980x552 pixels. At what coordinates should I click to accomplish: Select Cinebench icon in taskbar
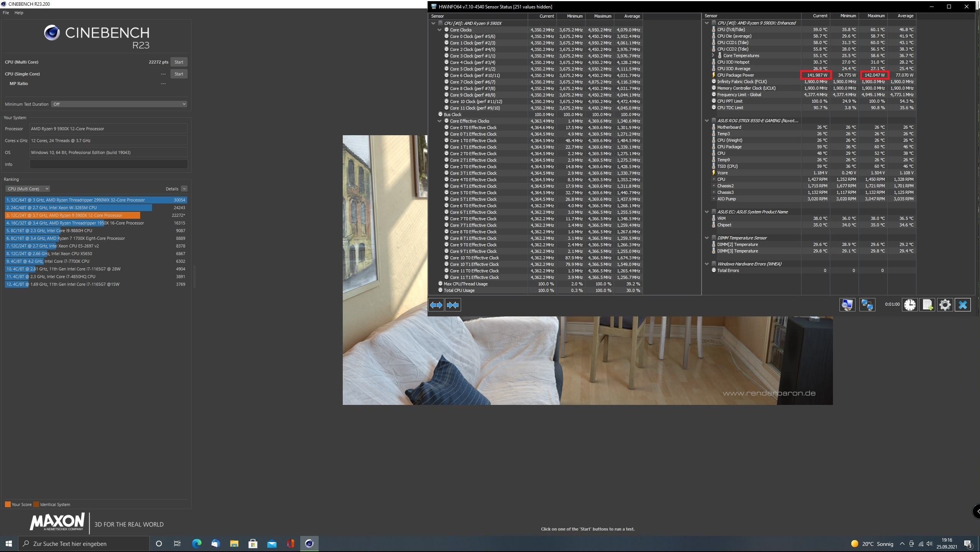[x=309, y=544]
